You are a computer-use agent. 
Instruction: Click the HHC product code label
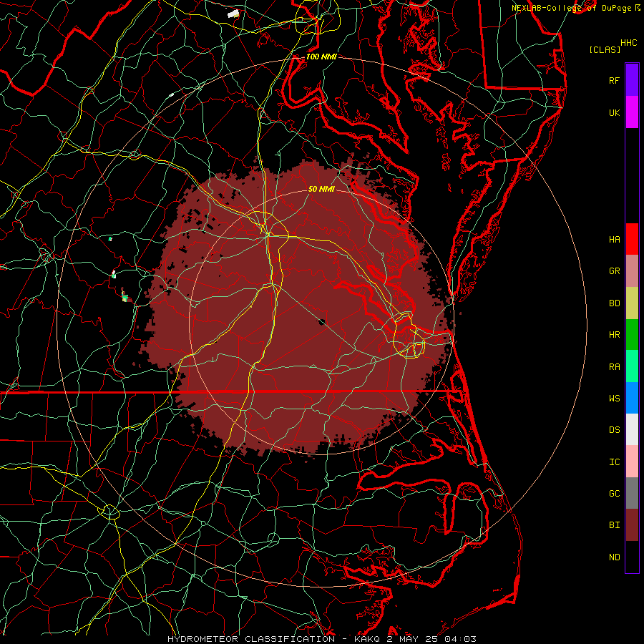click(x=628, y=43)
